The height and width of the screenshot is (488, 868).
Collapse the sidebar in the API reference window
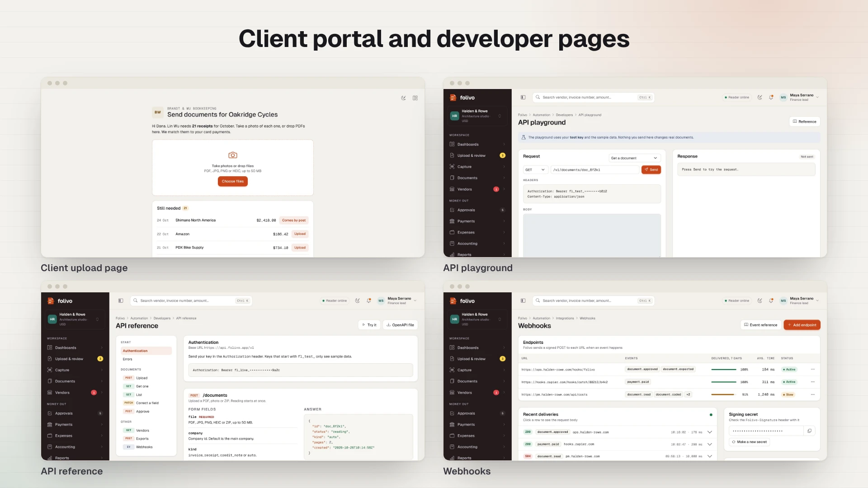[x=121, y=300]
